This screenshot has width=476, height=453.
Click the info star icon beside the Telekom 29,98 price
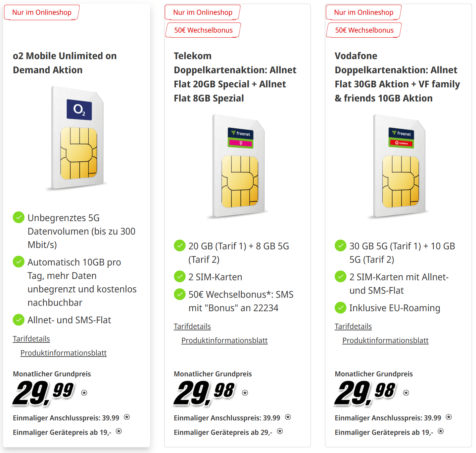tap(245, 393)
